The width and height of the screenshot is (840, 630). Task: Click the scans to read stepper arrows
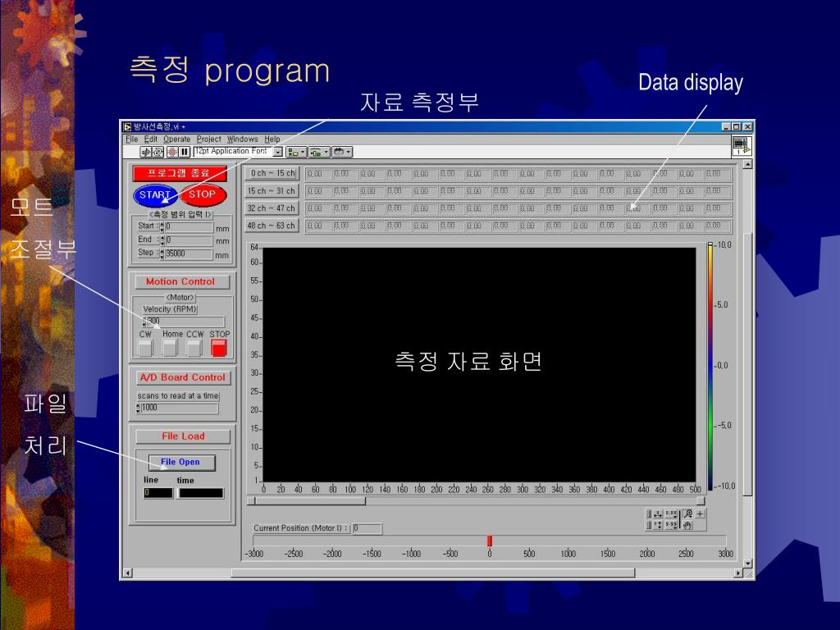(138, 409)
